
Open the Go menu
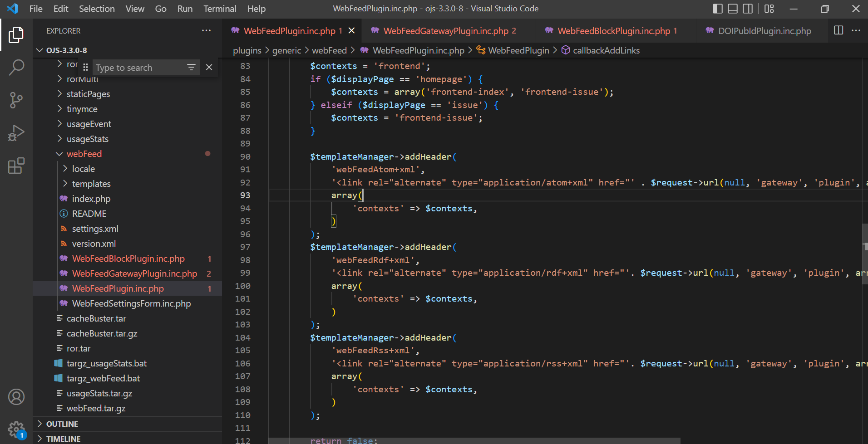161,9
